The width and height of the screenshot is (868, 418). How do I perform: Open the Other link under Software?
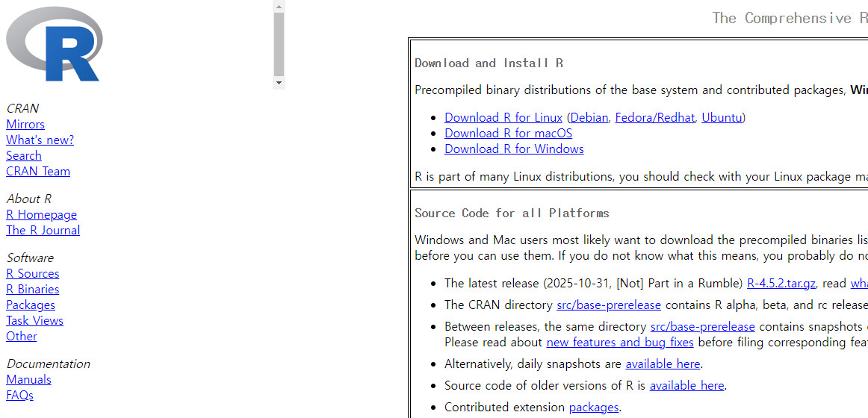(22, 336)
